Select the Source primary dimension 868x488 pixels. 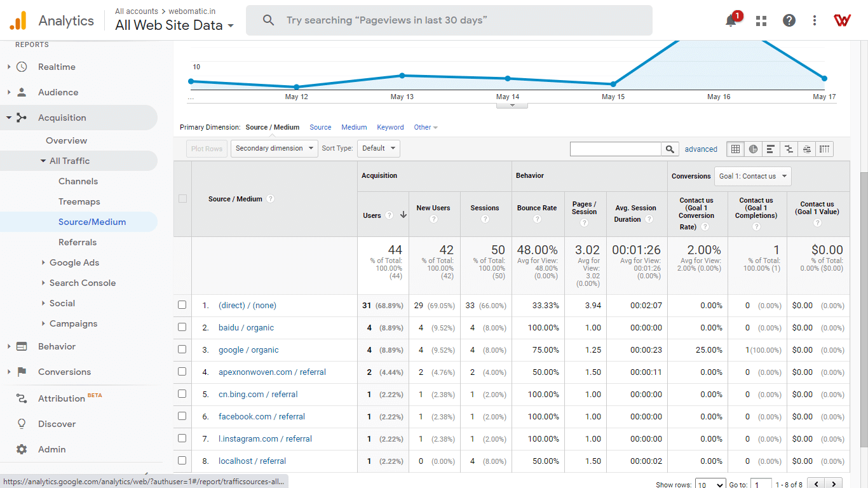(x=320, y=127)
